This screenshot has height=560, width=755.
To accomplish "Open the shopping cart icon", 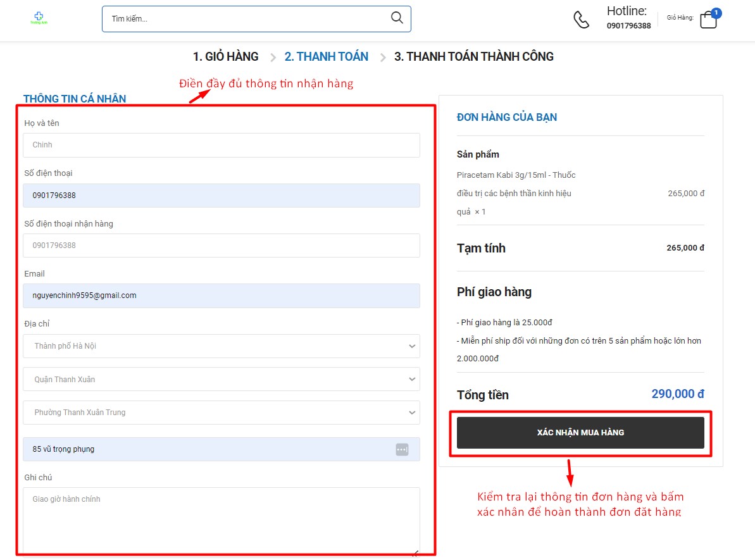I will tap(708, 20).
